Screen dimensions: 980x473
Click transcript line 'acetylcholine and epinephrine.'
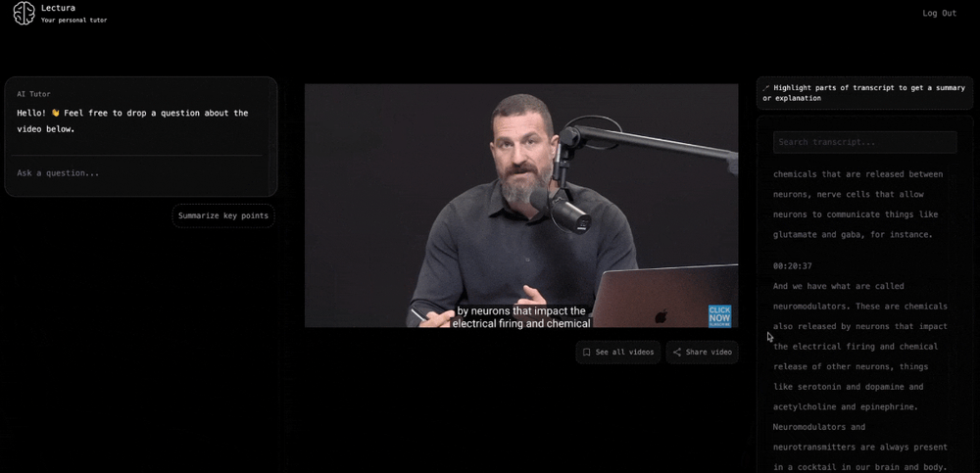tap(846, 406)
